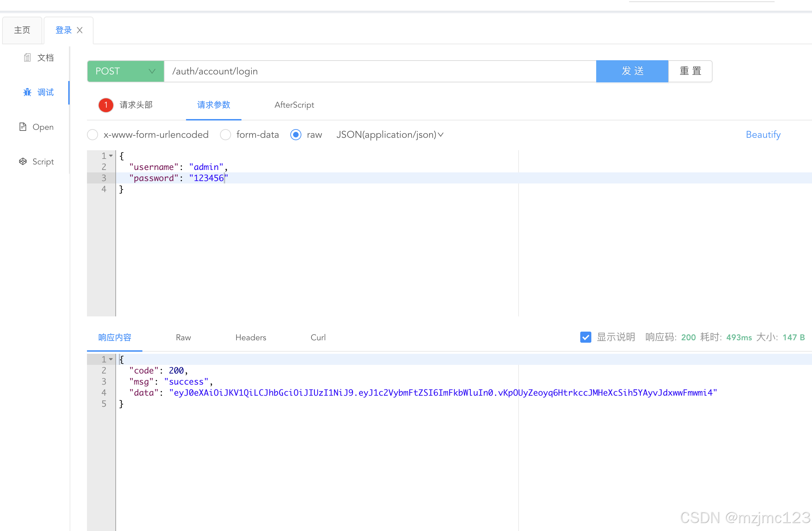Image resolution: width=812 pixels, height=531 pixels.
Task: Click the Beautify link
Action: click(x=763, y=135)
